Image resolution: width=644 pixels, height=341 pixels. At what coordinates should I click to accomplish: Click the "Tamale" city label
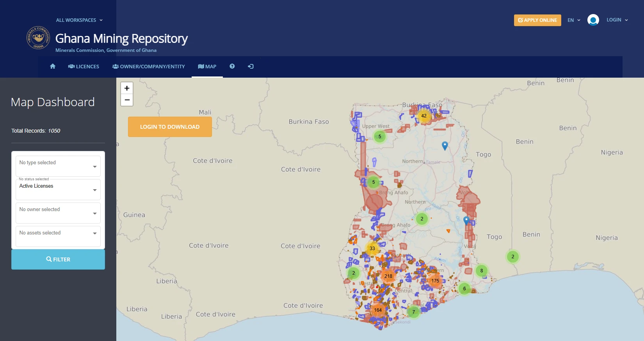pos(433,162)
